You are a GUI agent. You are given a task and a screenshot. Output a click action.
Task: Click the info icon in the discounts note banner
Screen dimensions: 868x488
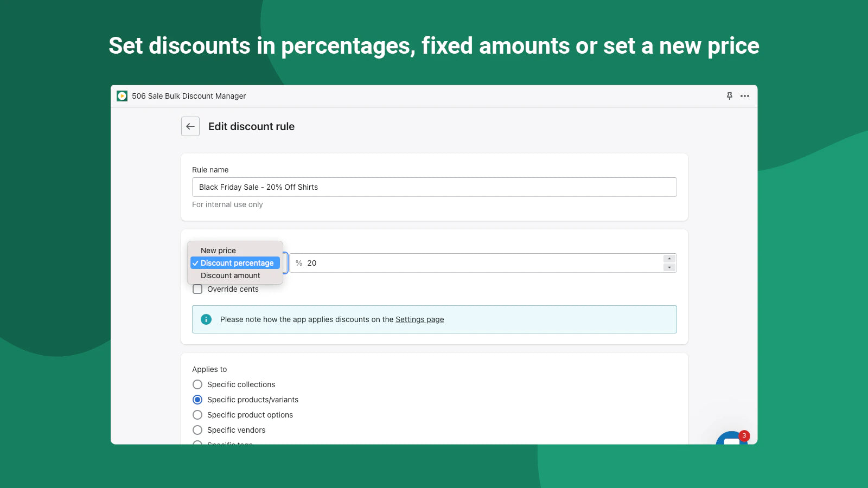click(x=206, y=319)
